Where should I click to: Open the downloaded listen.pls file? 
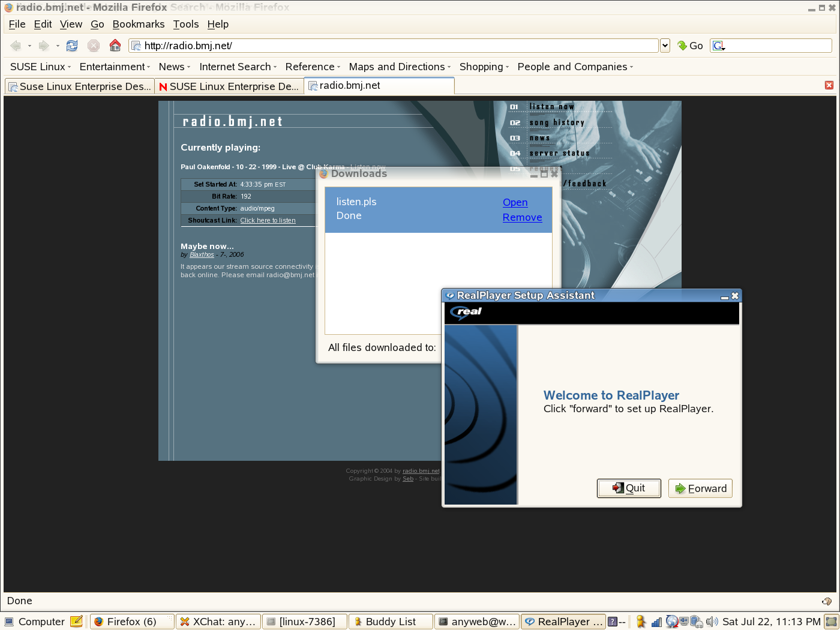pos(515,202)
